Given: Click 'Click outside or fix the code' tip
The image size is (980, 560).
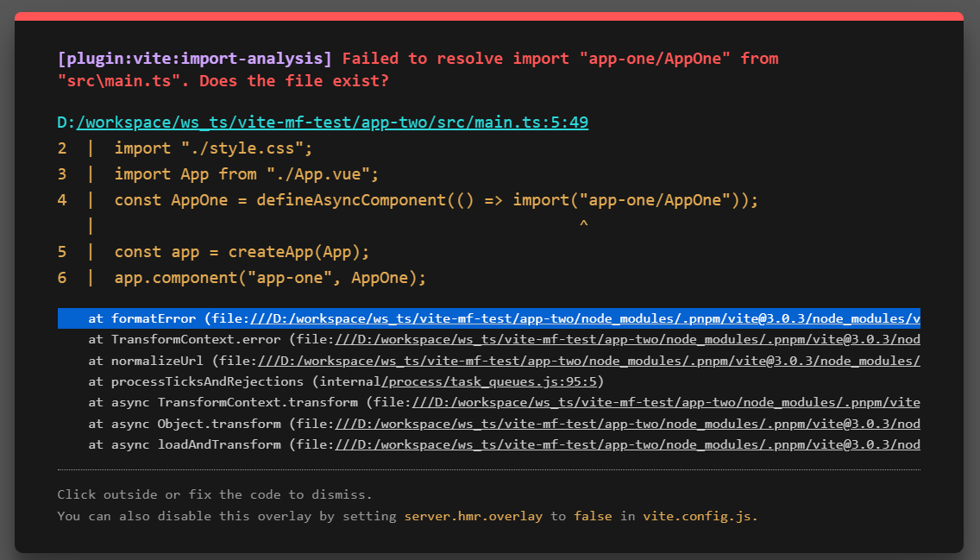Looking at the screenshot, I should 214,494.
